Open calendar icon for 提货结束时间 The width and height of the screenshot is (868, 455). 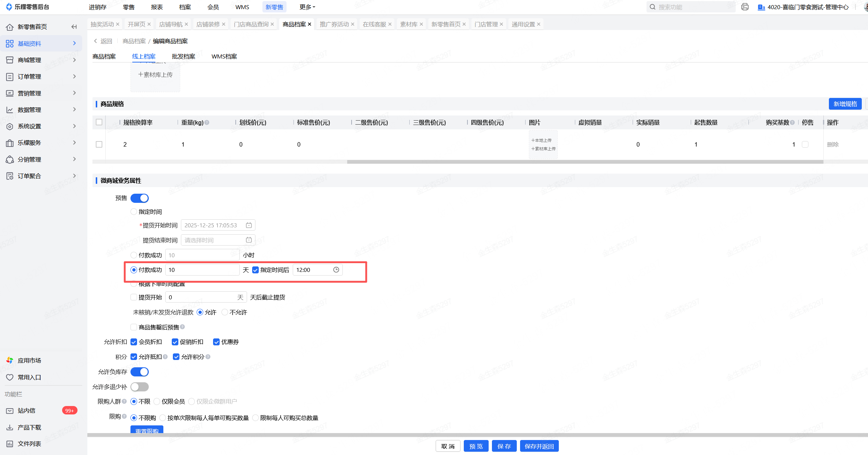(x=249, y=240)
